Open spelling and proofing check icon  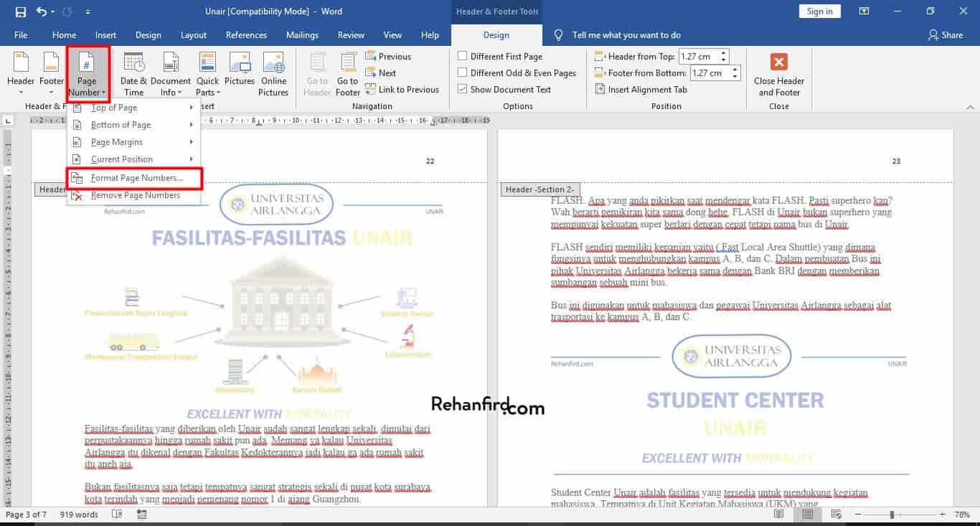[117, 515]
